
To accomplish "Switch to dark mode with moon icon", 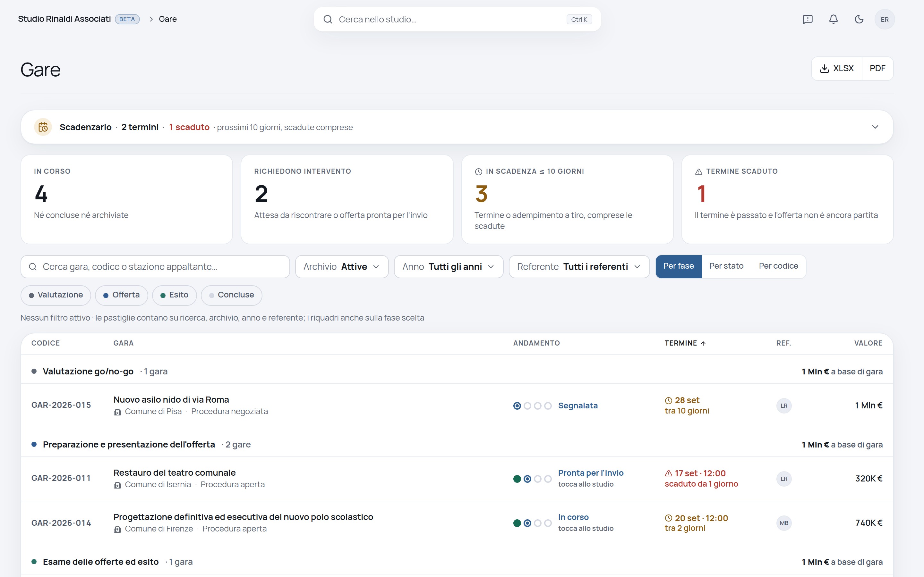I will pos(859,20).
